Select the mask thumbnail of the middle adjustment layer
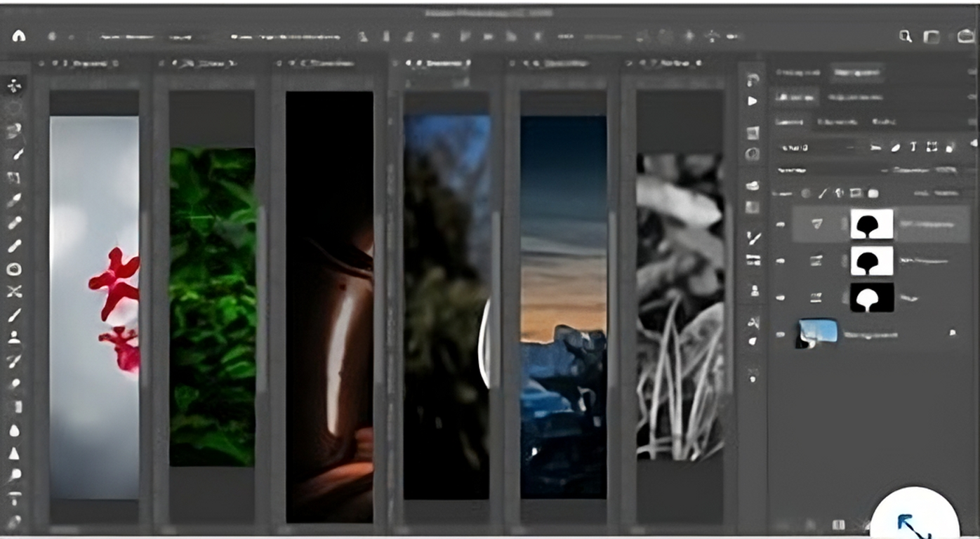This screenshot has width=980, height=539. pos(872,260)
